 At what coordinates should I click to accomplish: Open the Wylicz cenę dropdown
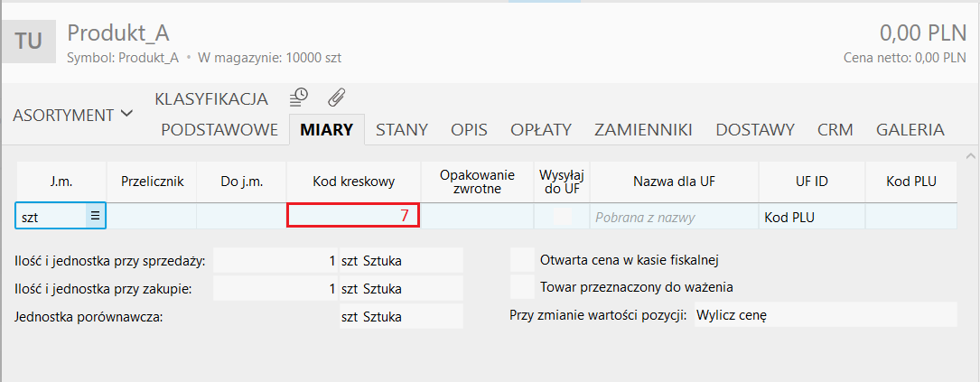[x=824, y=315]
